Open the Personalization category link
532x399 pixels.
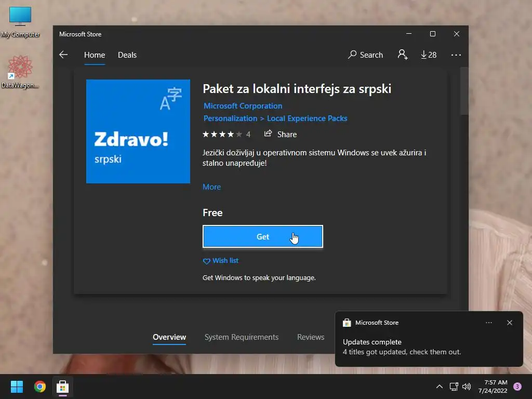coord(230,118)
